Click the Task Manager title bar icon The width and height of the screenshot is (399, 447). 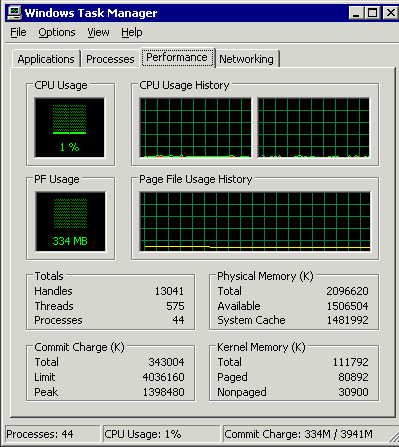14,13
